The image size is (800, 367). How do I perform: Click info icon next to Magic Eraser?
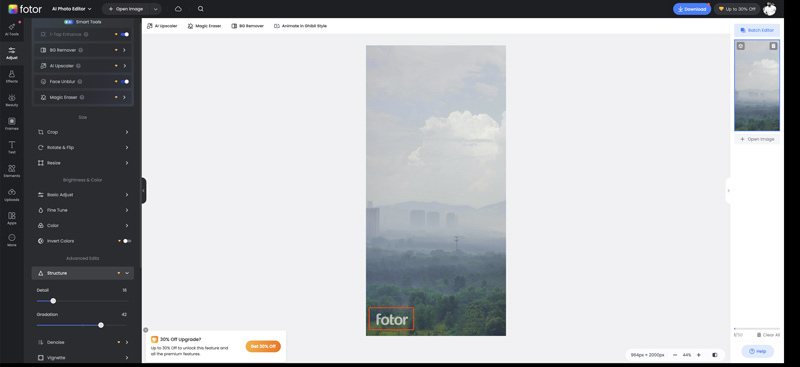[82, 97]
